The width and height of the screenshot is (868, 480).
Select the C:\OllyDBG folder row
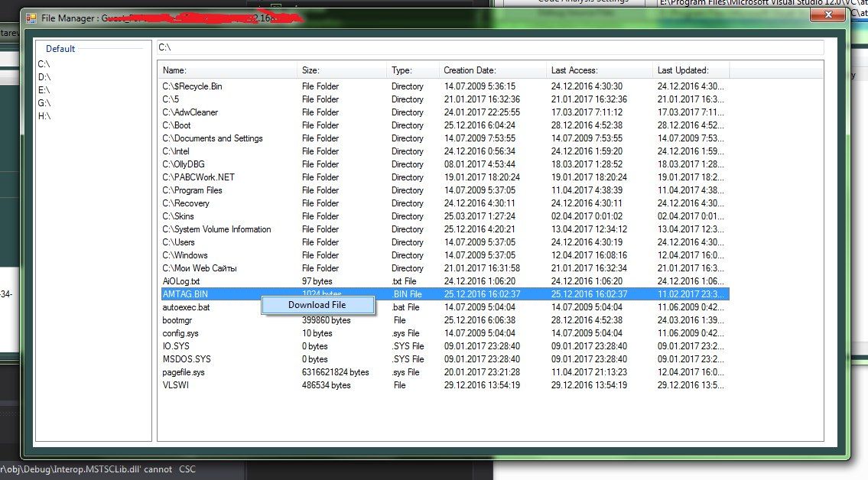tap(184, 164)
